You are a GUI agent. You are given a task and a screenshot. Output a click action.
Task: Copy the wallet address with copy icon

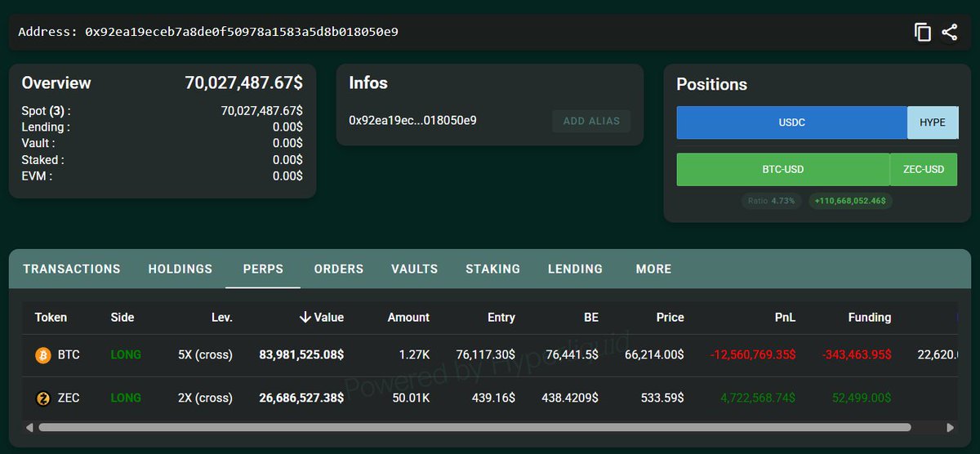pos(923,32)
